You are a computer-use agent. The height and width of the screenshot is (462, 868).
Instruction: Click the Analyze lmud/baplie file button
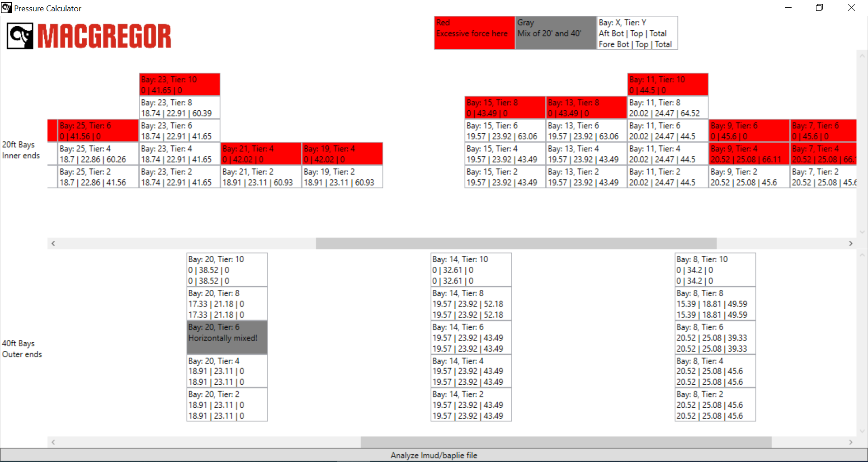point(434,455)
